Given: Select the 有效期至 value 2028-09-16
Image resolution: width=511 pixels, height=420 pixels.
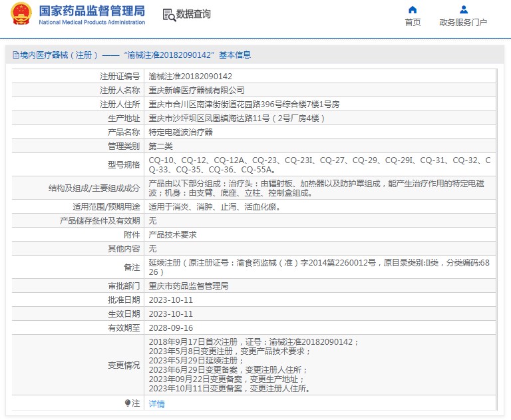Looking at the screenshot, I should coord(171,328).
